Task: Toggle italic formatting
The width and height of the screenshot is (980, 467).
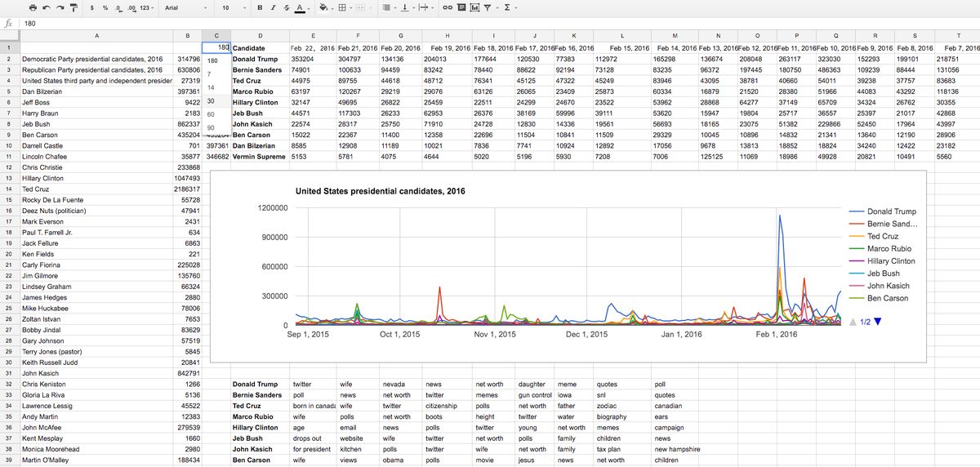Action: tap(273, 7)
